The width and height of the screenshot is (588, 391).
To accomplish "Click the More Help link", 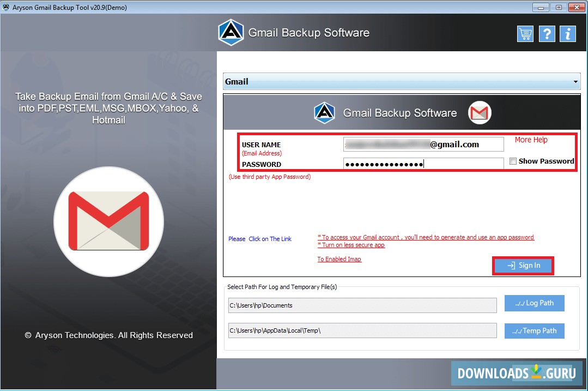I will click(x=530, y=140).
